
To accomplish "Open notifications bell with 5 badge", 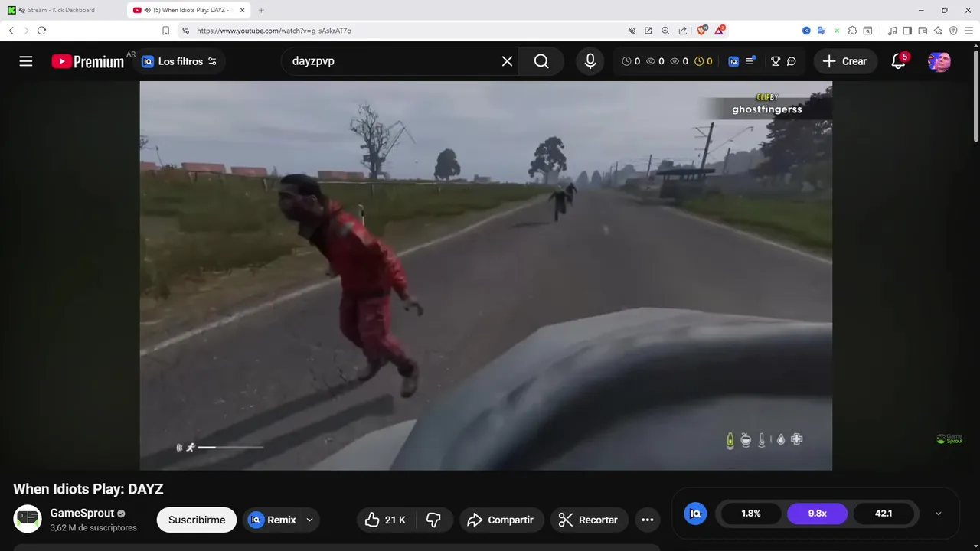I will point(899,61).
